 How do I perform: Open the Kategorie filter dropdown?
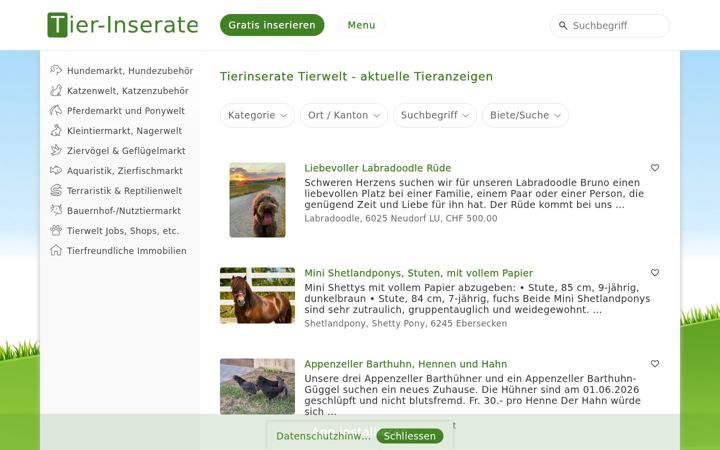click(257, 115)
